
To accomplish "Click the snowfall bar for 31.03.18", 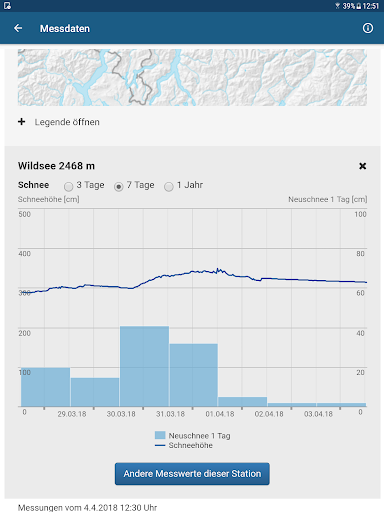I will tap(194, 375).
